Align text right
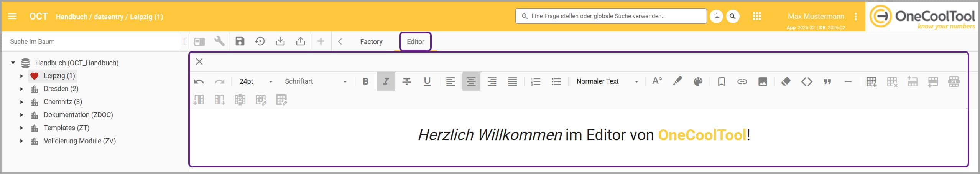This screenshot has height=174, width=980. click(x=492, y=81)
